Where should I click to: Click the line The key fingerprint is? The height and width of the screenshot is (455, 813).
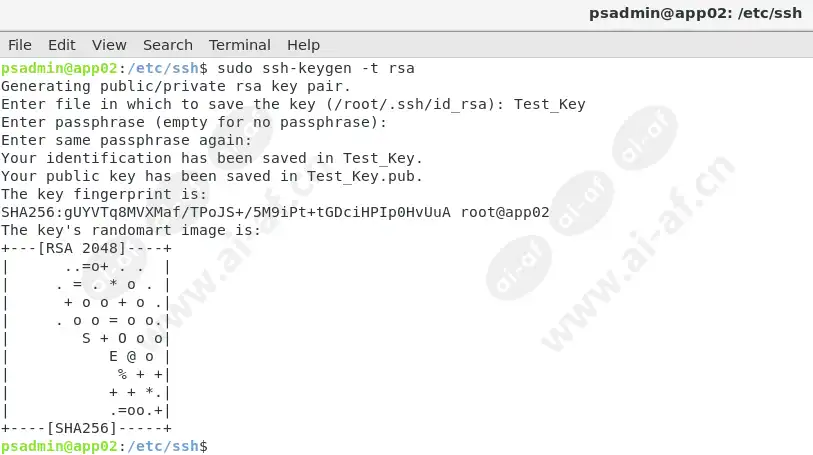tap(104, 194)
